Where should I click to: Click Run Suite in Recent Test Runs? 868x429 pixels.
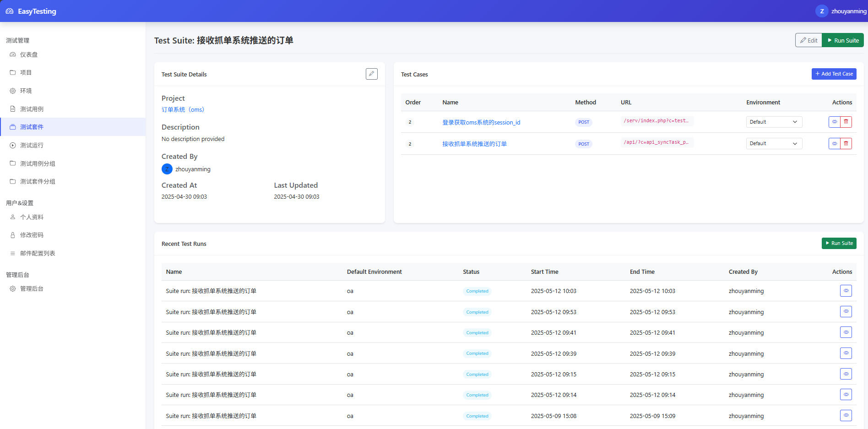[x=839, y=243]
